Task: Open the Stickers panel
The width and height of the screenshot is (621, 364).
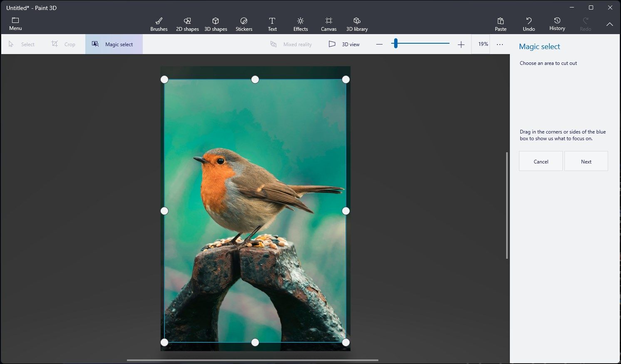Action: click(244, 23)
